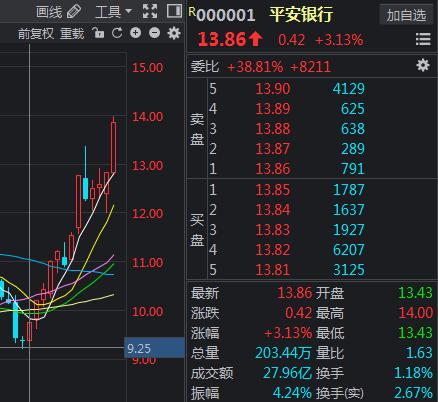Open order book settings gear near 委比

423,65
